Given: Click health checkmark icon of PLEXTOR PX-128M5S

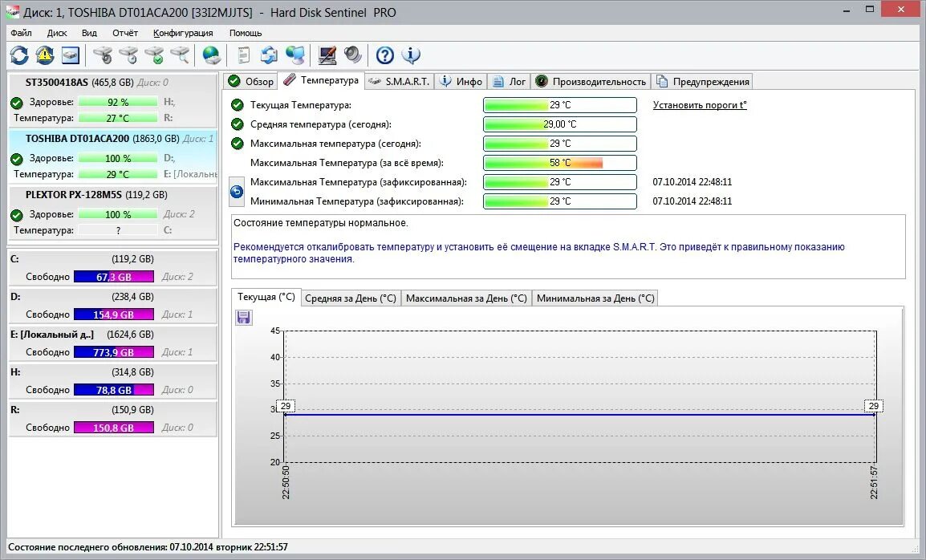Looking at the screenshot, I should [x=17, y=215].
